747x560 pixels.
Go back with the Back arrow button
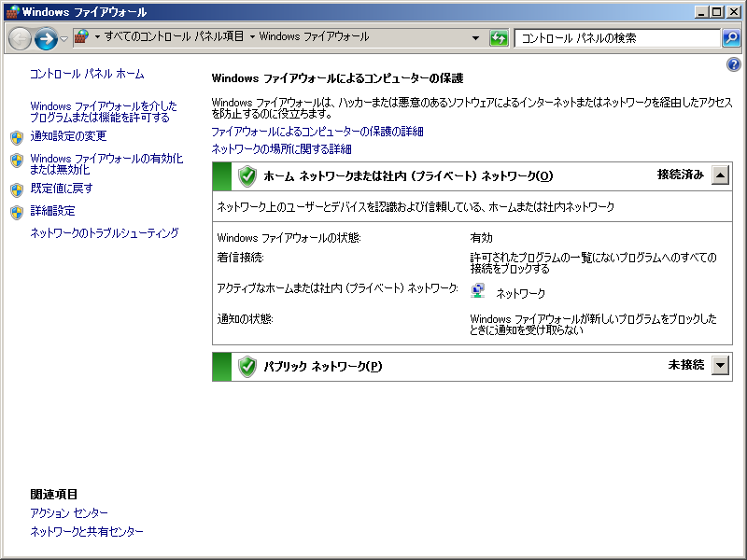tap(20, 38)
